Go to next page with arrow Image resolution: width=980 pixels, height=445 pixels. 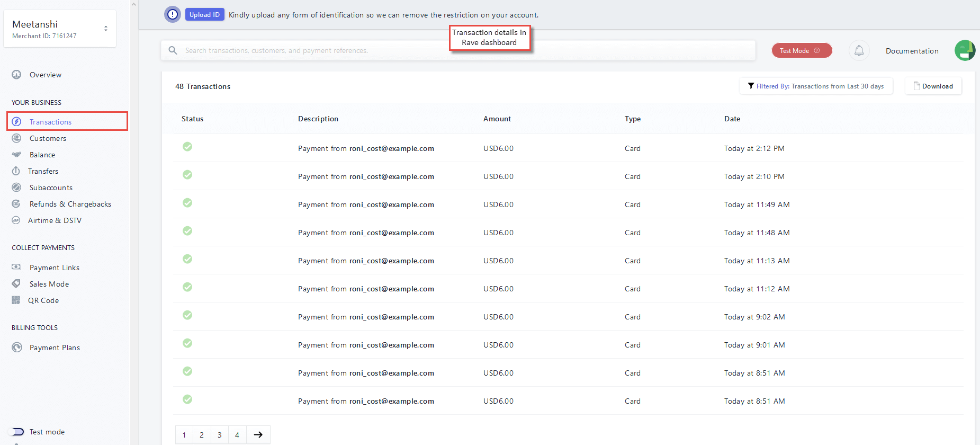pyautogui.click(x=258, y=435)
